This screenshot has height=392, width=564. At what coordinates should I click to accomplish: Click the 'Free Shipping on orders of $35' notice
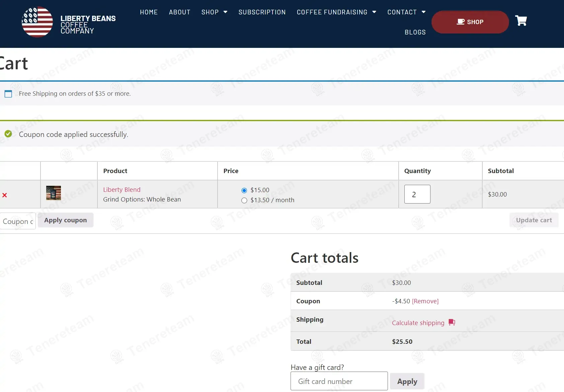click(75, 93)
